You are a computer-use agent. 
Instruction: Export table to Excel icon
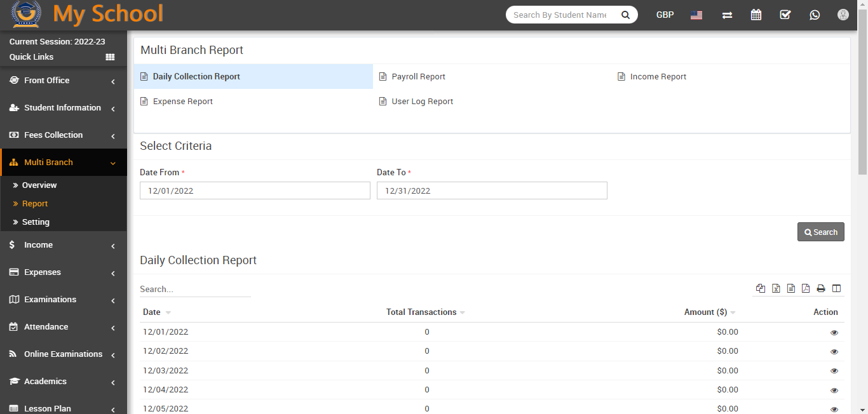click(776, 288)
